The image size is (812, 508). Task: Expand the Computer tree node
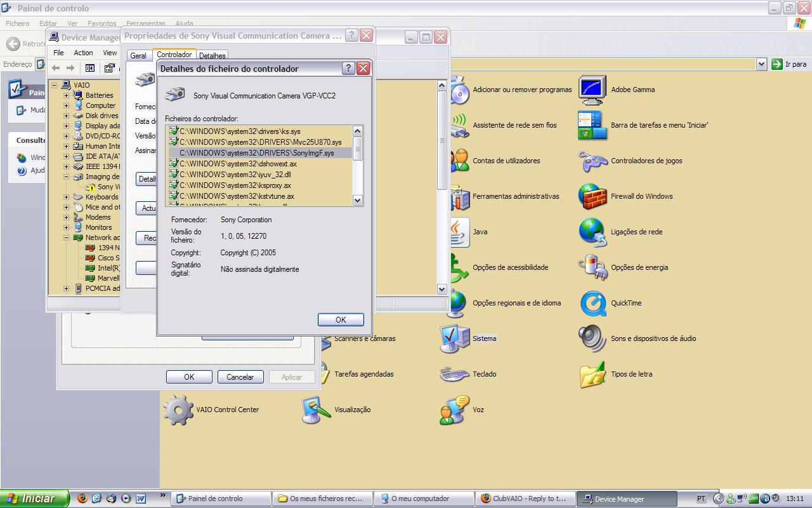click(66, 105)
